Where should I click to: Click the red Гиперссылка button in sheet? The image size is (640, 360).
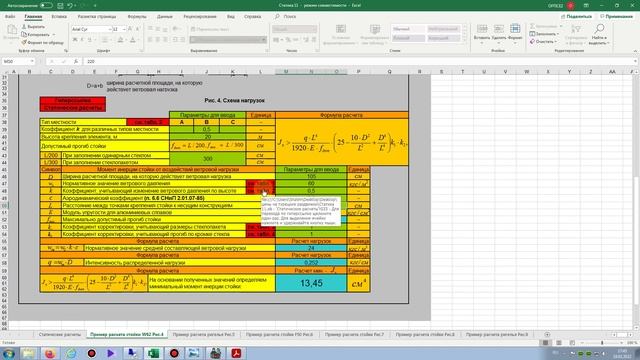(x=73, y=100)
